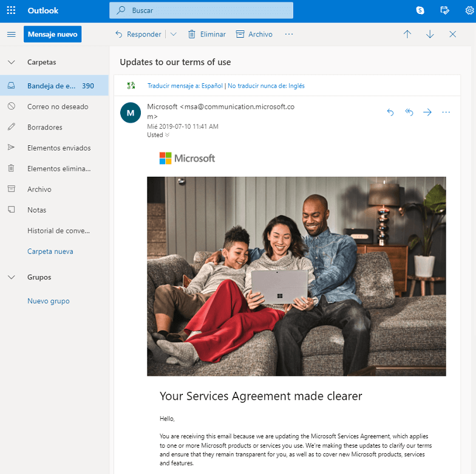This screenshot has width=476, height=474.
Task: Collapse the Carpetas section chevron
Action: (11, 62)
